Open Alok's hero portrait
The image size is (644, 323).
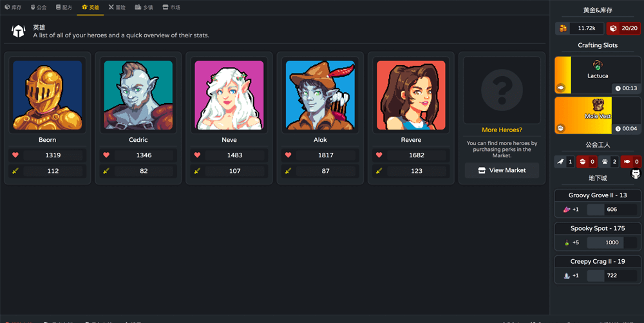coord(320,95)
